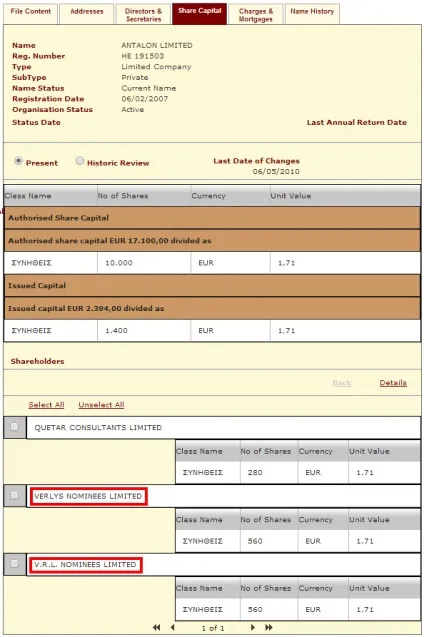
Task: Select the Historic Review radio button
Action: pyautogui.click(x=80, y=161)
